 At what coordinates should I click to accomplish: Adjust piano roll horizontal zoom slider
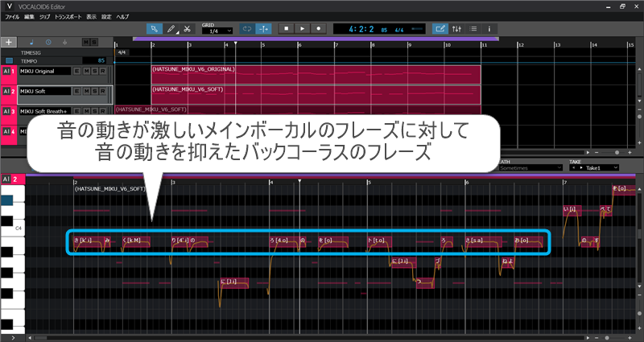(606, 338)
